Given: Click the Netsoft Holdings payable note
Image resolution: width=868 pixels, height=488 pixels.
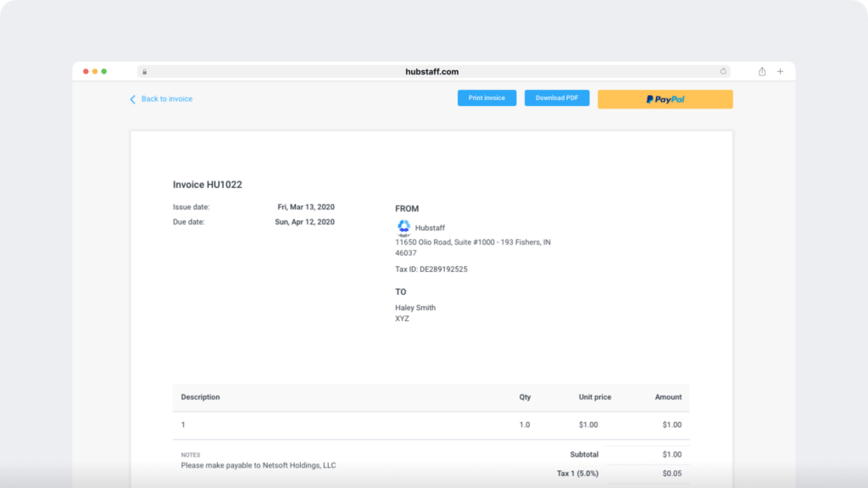Looking at the screenshot, I should pos(260,465).
